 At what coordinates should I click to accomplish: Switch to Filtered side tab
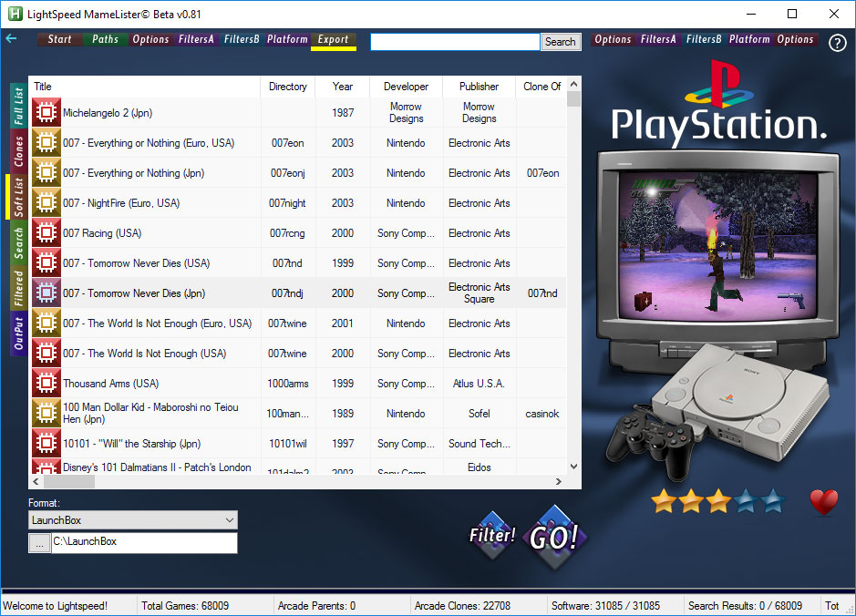coord(18,288)
